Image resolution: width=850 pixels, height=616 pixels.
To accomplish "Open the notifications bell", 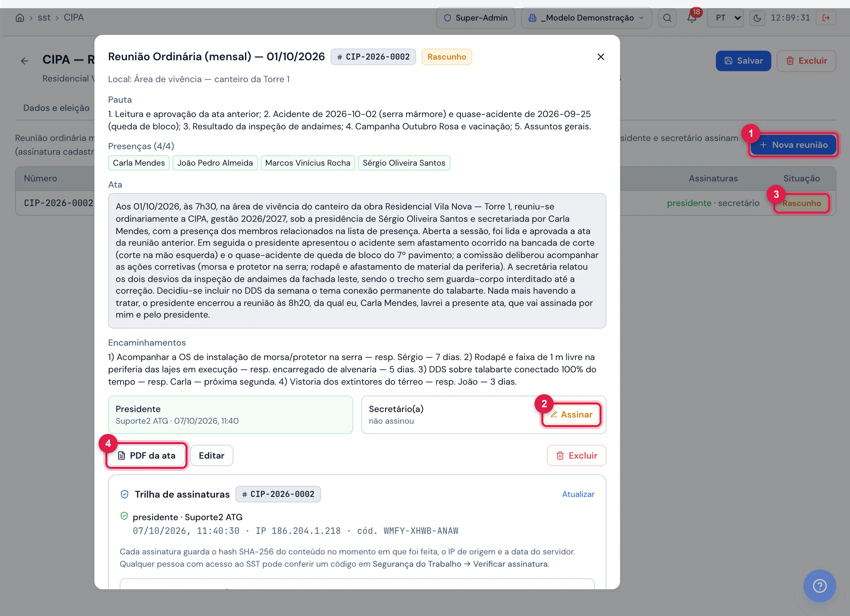I will tap(692, 17).
